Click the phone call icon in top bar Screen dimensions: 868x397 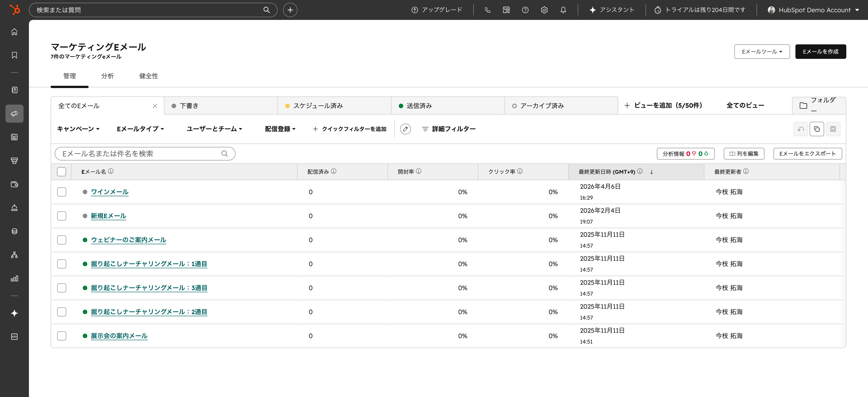coord(487,10)
